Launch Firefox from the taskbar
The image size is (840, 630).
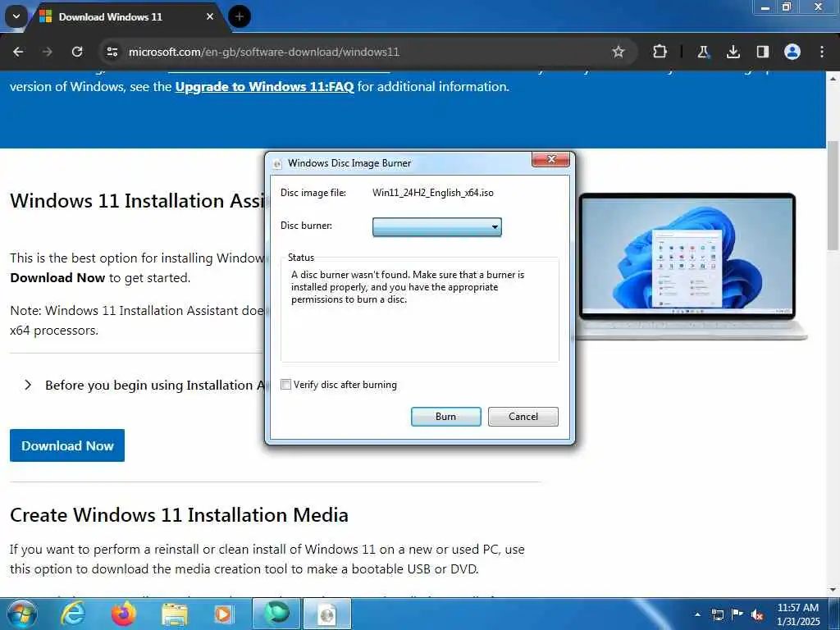click(123, 614)
